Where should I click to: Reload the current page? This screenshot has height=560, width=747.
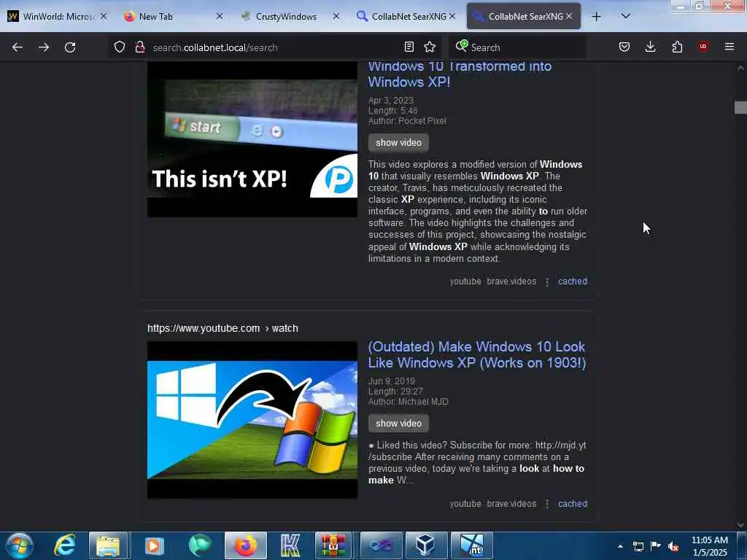[70, 47]
